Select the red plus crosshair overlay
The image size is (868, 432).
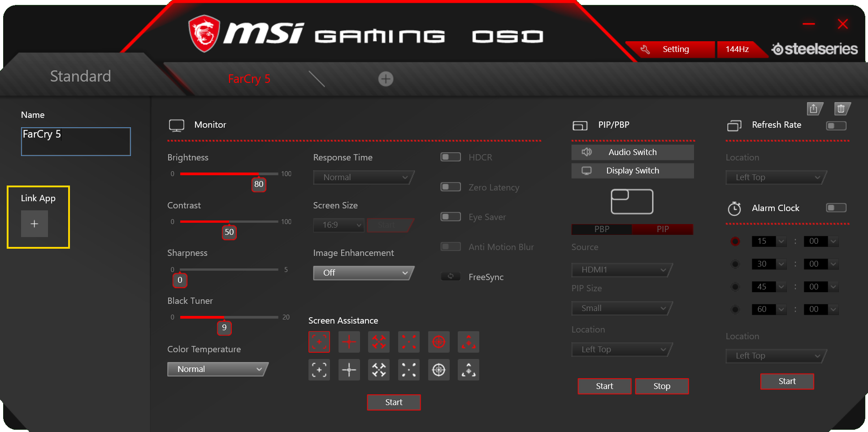click(349, 342)
